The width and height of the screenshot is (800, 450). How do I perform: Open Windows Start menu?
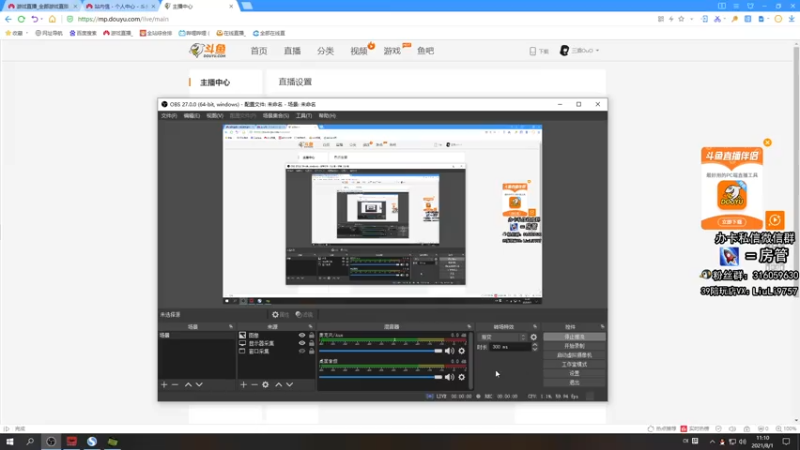tap(10, 442)
